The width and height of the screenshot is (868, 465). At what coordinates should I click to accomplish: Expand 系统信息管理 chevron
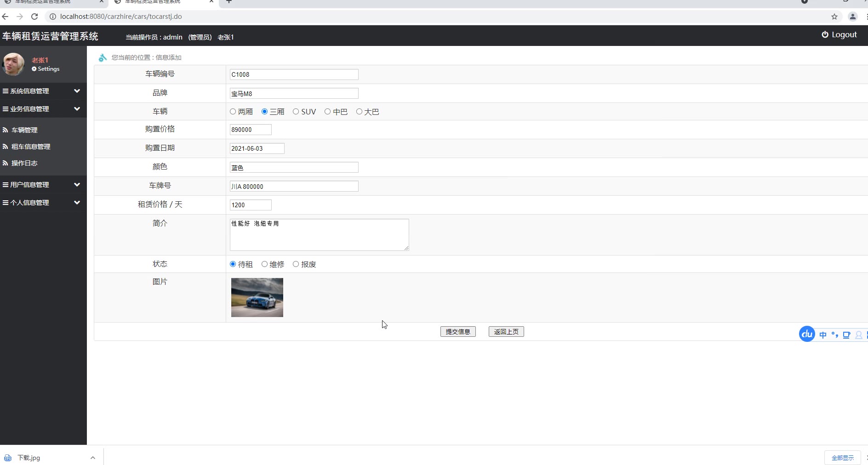[x=77, y=91]
